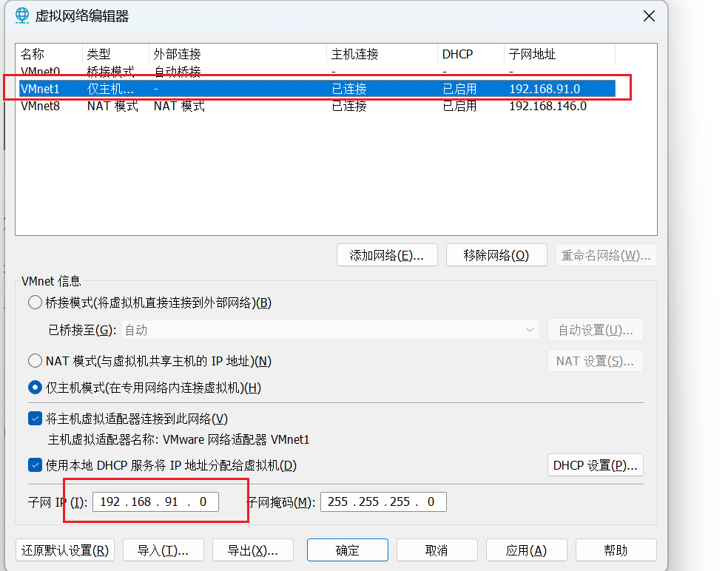Click 导入 button
The height and width of the screenshot is (571, 728).
pyautogui.click(x=163, y=550)
